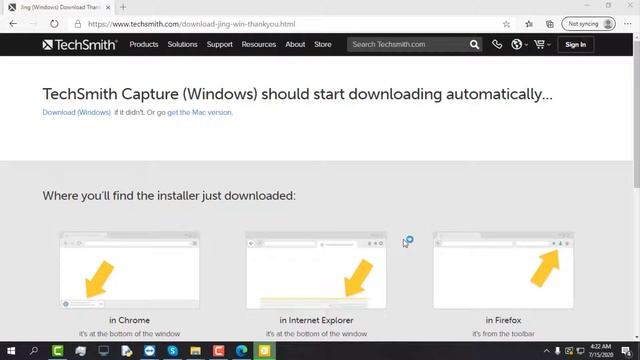Open the About menu
Screen dimensions: 640x360
[295, 44]
